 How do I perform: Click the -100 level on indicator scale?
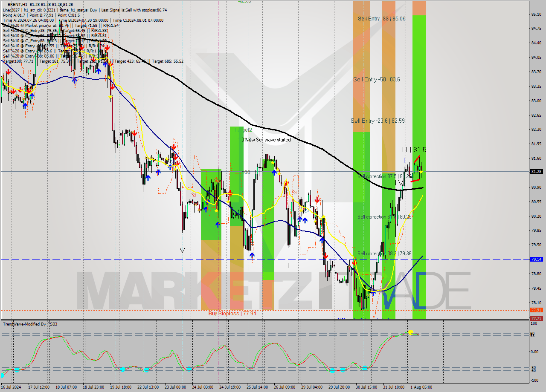(x=534, y=380)
